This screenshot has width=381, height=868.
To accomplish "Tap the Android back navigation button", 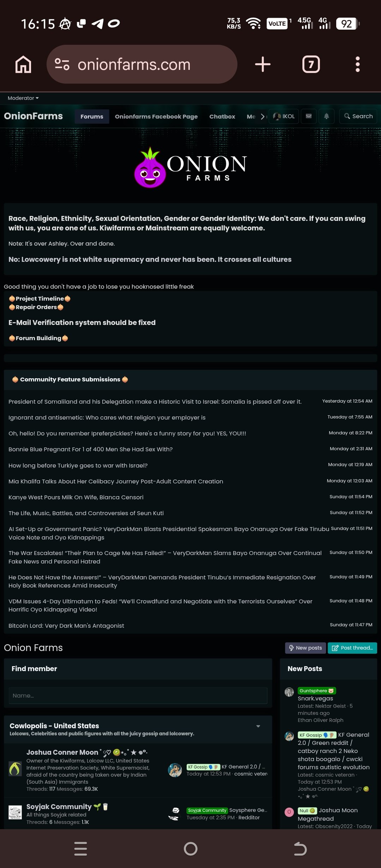I will point(300,849).
